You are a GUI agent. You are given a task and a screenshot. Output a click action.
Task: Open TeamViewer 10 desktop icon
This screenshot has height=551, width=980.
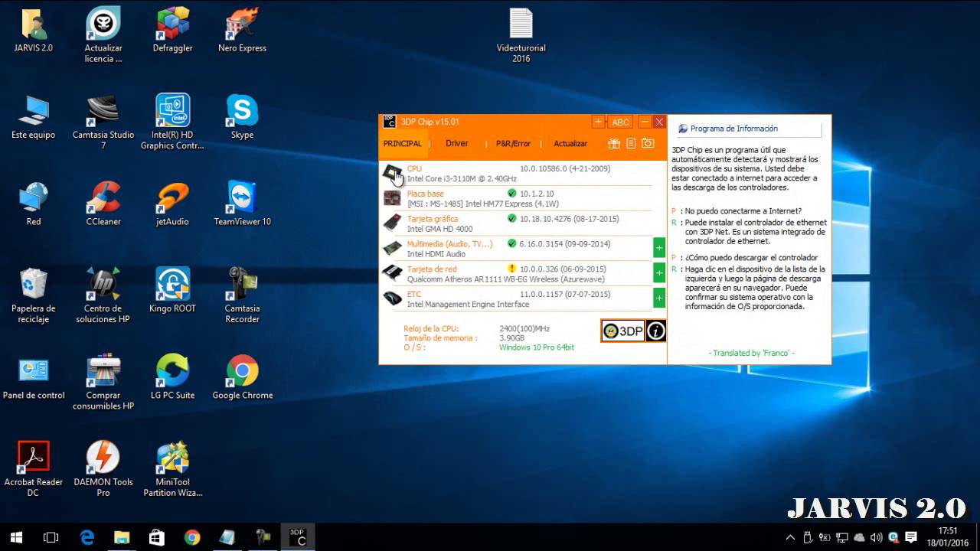tap(242, 204)
